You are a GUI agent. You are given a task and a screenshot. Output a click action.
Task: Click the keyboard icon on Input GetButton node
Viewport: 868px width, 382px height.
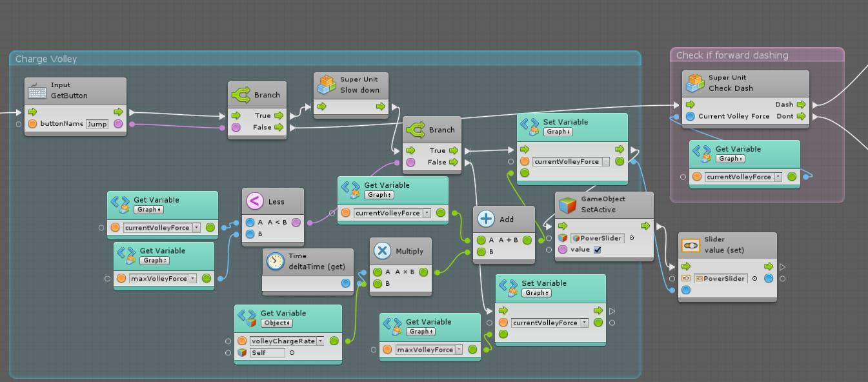[37, 90]
